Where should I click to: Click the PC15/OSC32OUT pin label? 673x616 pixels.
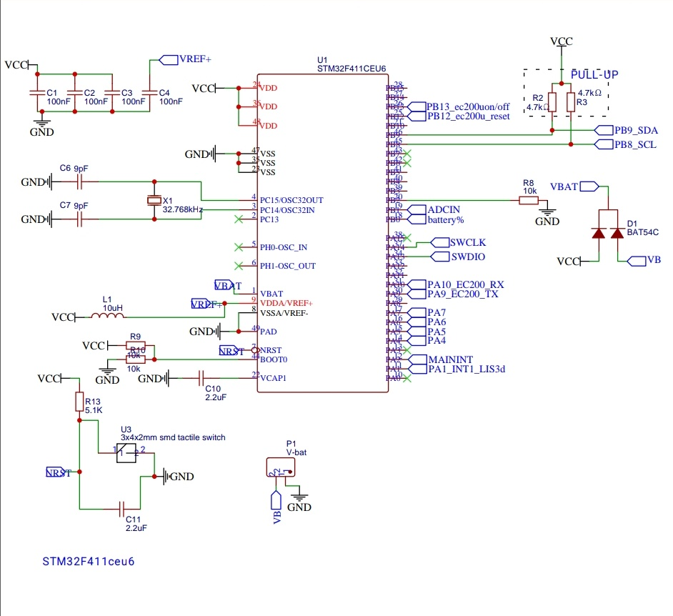291,201
